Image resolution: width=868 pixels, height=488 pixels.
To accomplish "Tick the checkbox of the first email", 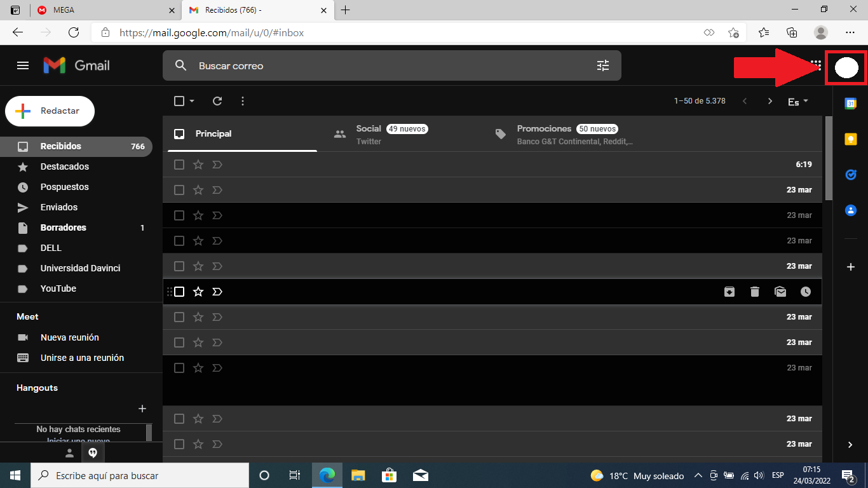I will (179, 165).
